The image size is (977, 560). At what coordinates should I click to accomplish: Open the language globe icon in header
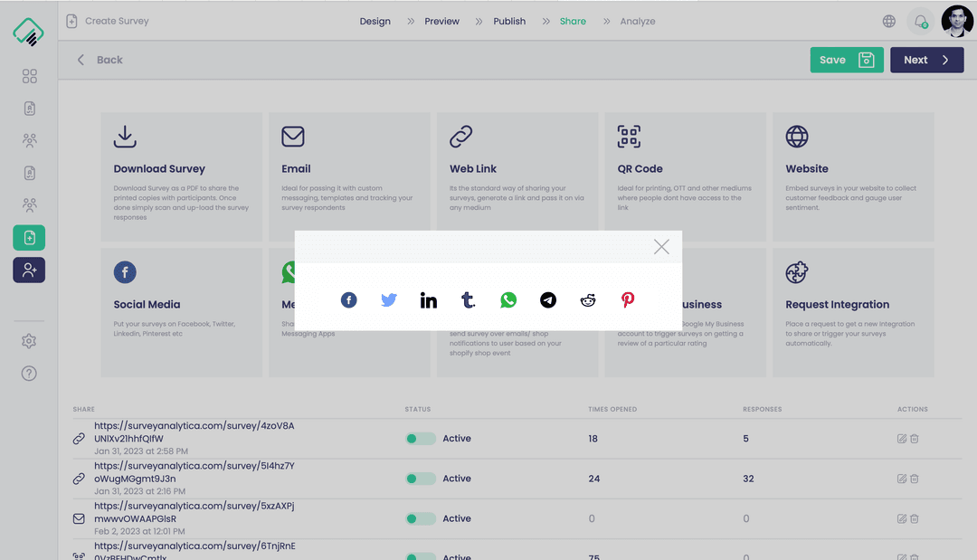click(889, 22)
